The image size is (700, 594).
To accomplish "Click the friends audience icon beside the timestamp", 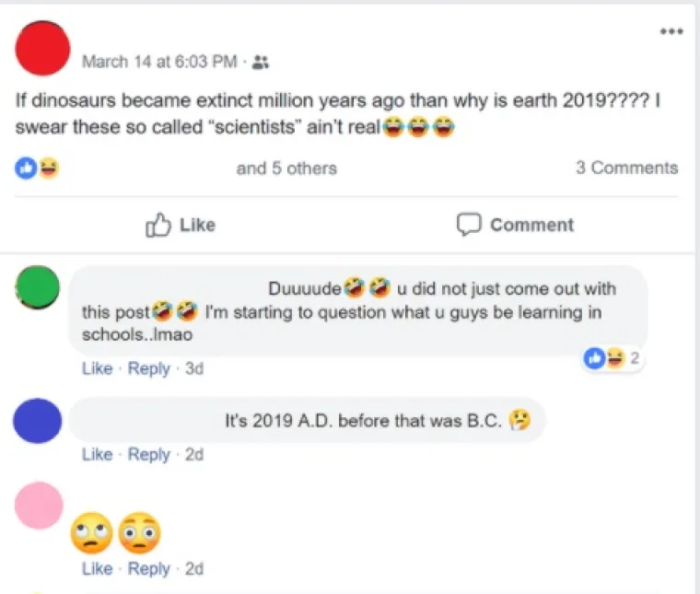I will click(x=260, y=63).
